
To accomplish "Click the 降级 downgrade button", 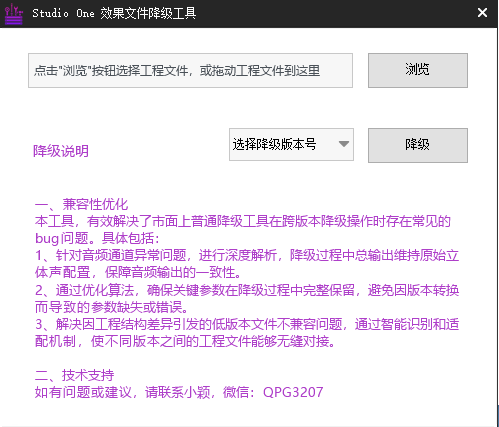I will (418, 145).
